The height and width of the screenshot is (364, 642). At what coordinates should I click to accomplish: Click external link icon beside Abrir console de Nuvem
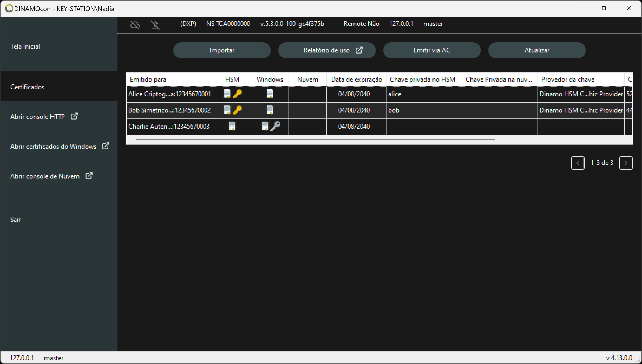coord(89,176)
